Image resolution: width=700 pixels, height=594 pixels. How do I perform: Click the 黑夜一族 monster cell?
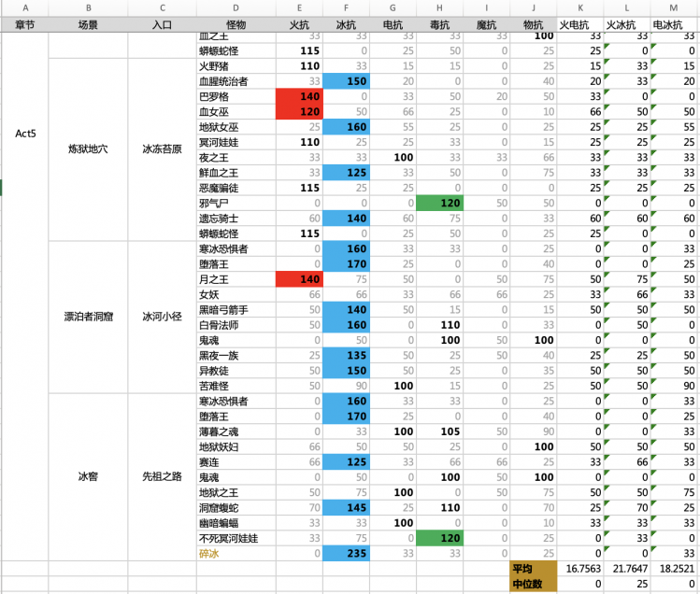tap(236, 356)
